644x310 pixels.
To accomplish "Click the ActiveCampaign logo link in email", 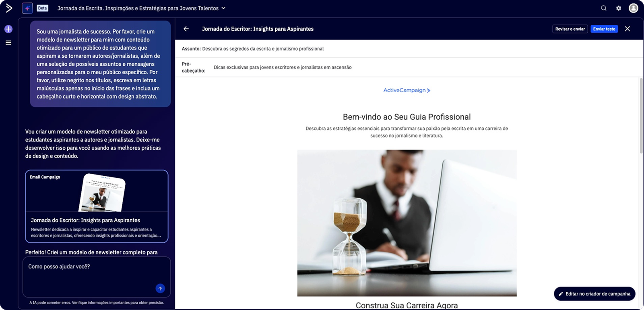I will click(407, 90).
